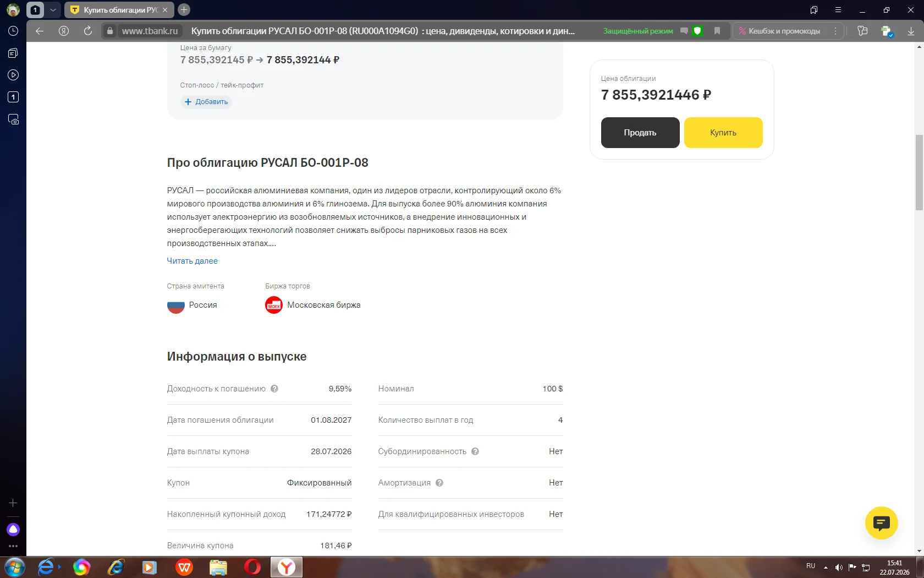924x578 pixels.
Task: Open the cashback three-dot options
Action: coord(835,31)
